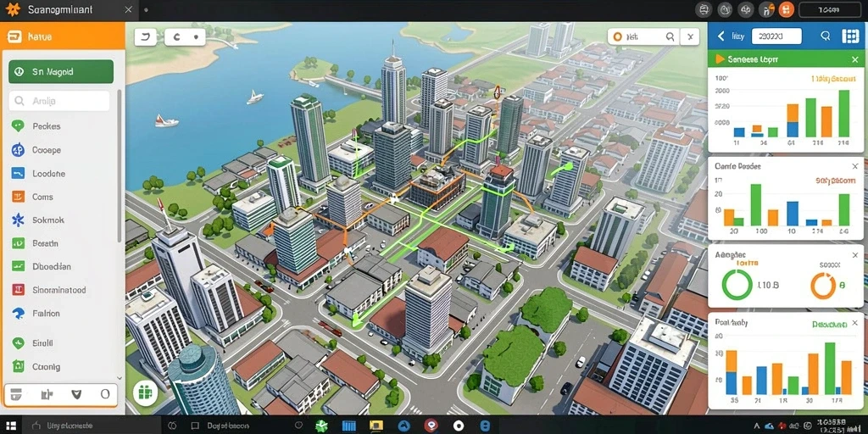The width and height of the screenshot is (868, 434).
Task: Select the Loodone sidebar entry
Action: (39, 173)
